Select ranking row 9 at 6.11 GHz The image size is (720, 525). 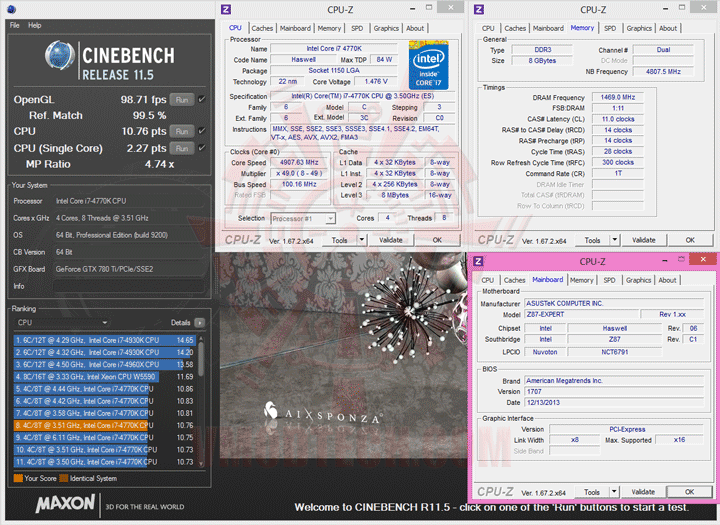[105, 437]
